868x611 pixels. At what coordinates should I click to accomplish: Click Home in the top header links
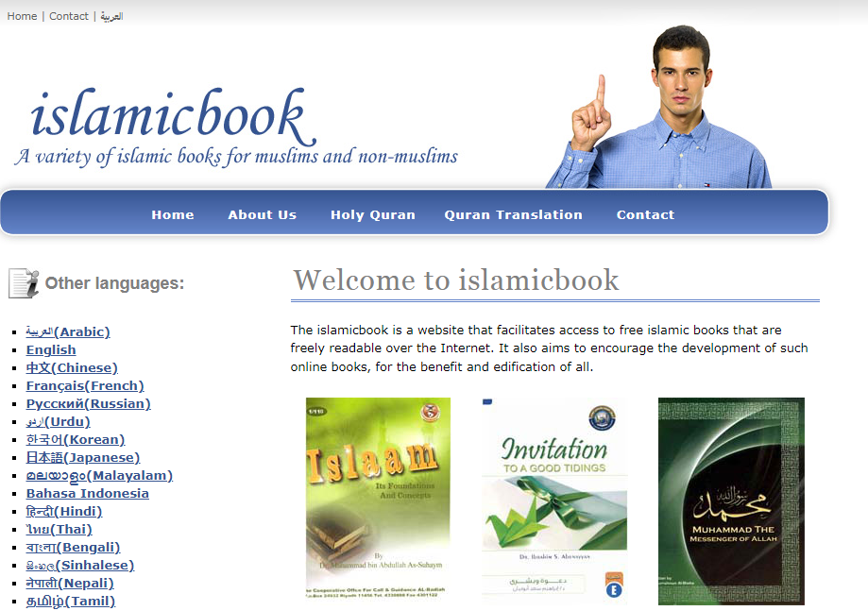coord(21,15)
